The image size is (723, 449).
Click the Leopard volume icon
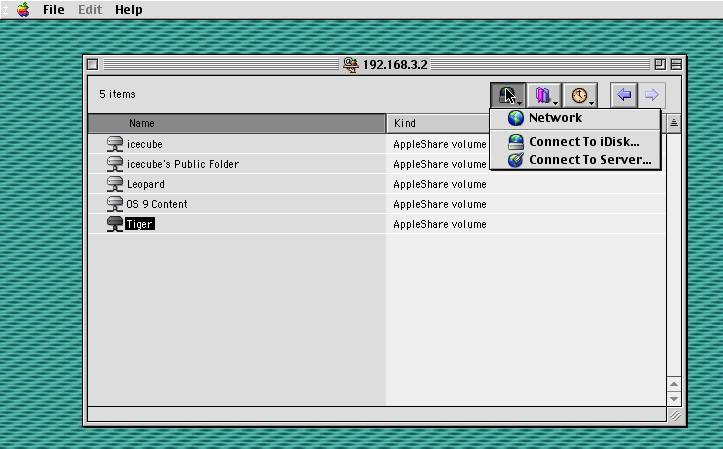pyautogui.click(x=115, y=184)
